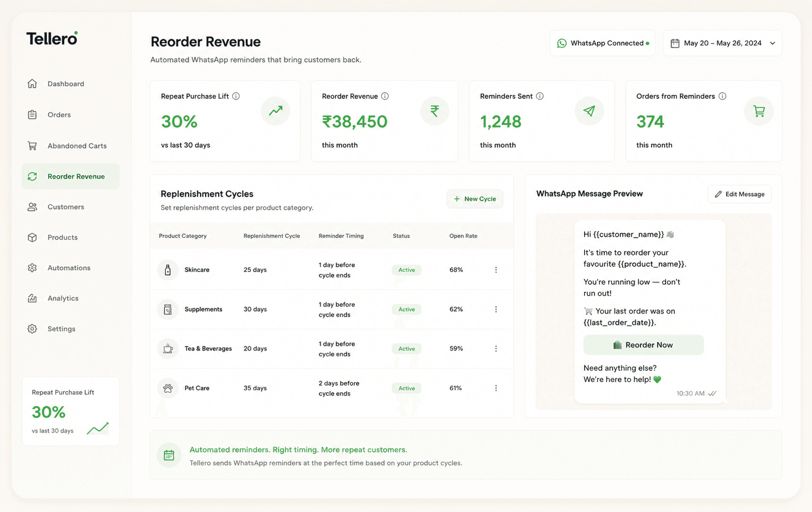Click the calendar icon in date picker
812x512 pixels.
coord(675,43)
